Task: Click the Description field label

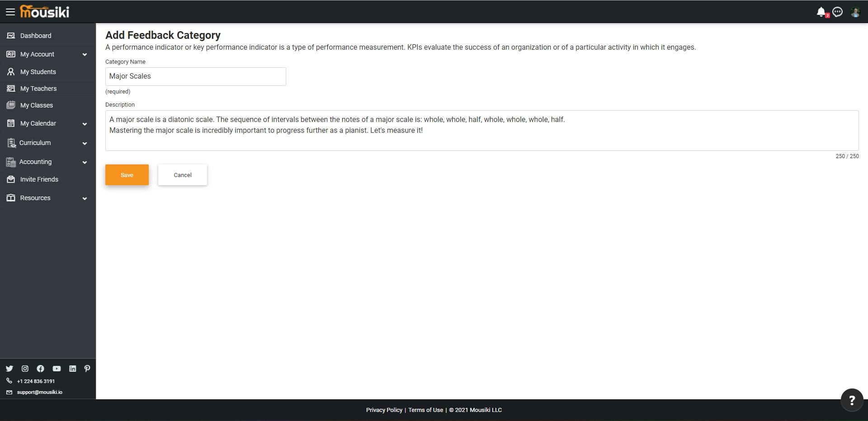Action: pyautogui.click(x=120, y=105)
